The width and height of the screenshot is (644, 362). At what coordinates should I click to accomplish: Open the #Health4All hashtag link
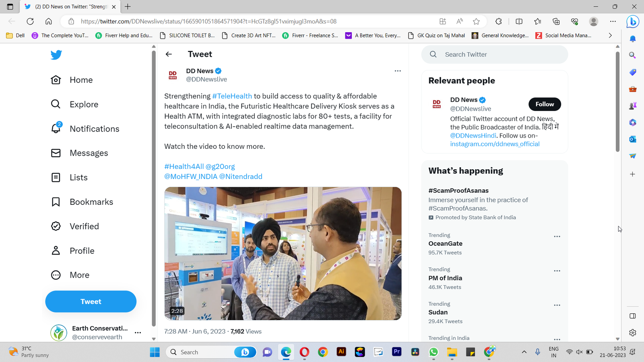pos(184,167)
